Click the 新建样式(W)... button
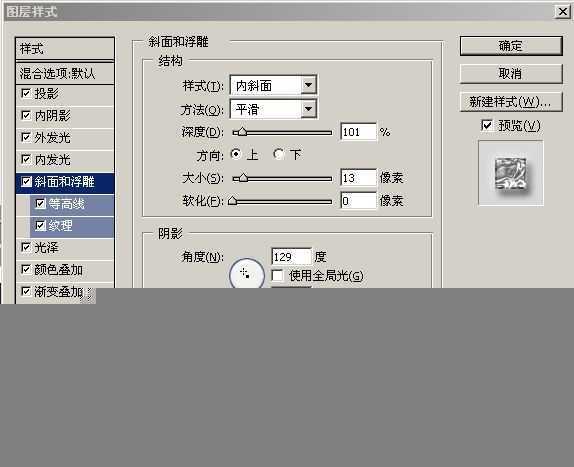Viewport: 574px width, 467px height. click(511, 102)
